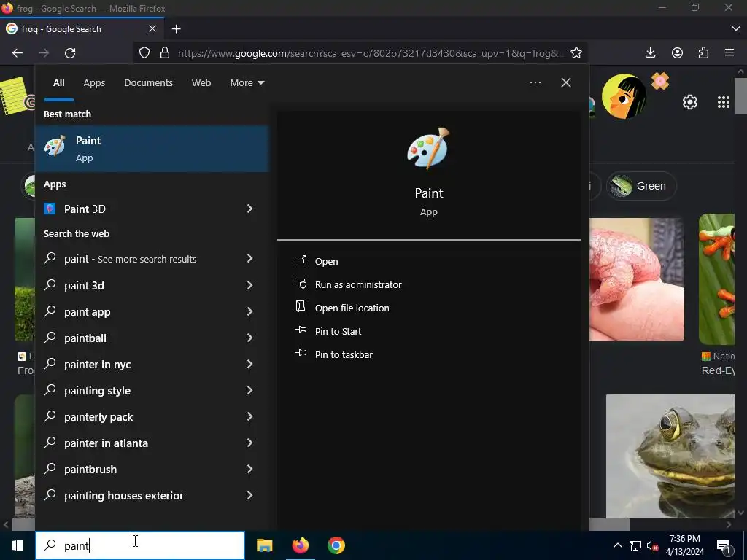Expand the 'painterly pack' suggestion arrow
Image resolution: width=747 pixels, height=560 pixels.
point(249,416)
